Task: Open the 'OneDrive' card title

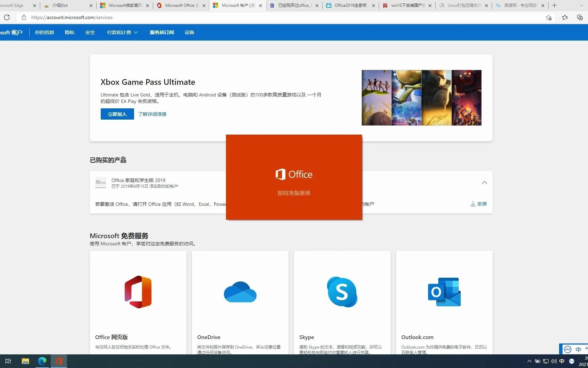Action: [x=209, y=337]
